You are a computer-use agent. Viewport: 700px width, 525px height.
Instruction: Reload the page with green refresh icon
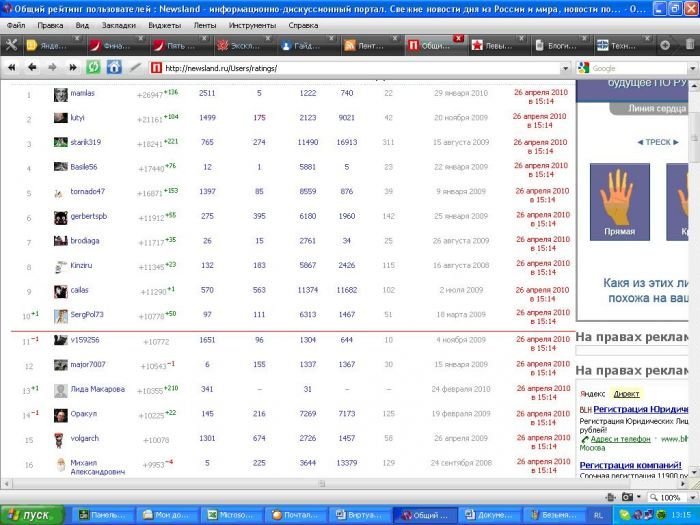click(93, 68)
